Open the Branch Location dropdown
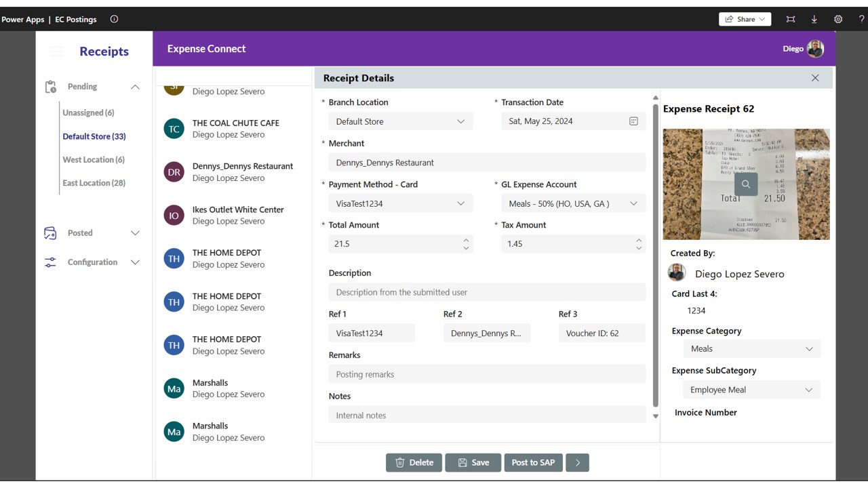The width and height of the screenshot is (868, 488). click(401, 121)
